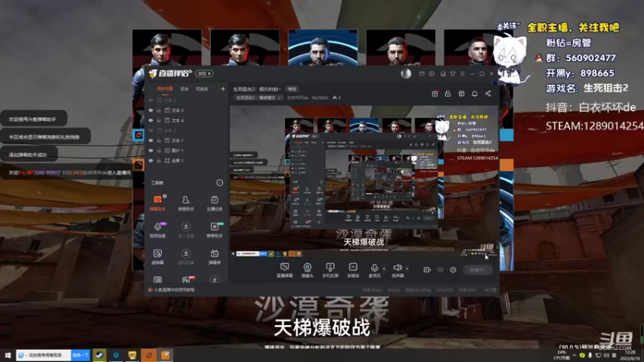Open the microphone volume dropdown arrow
This screenshot has width=644, height=362.
[384, 269]
